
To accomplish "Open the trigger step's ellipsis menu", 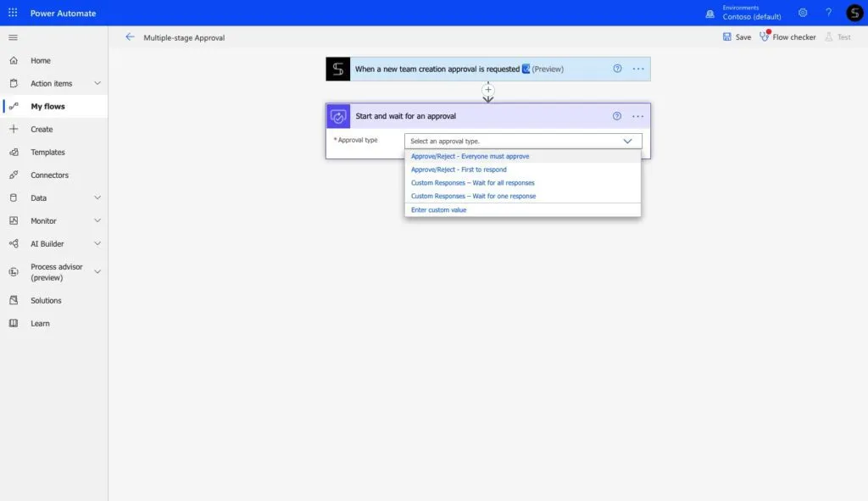I will click(638, 69).
